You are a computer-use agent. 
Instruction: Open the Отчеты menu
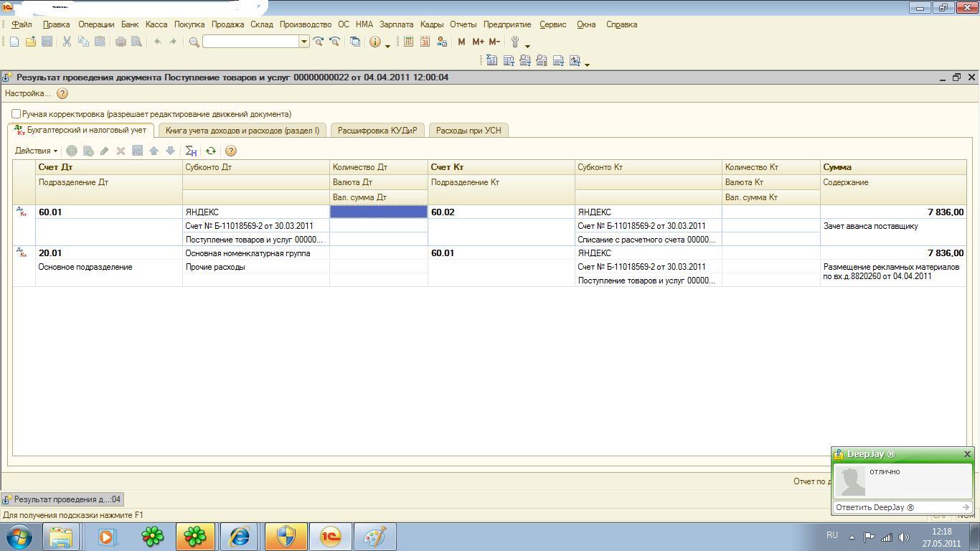pos(463,24)
